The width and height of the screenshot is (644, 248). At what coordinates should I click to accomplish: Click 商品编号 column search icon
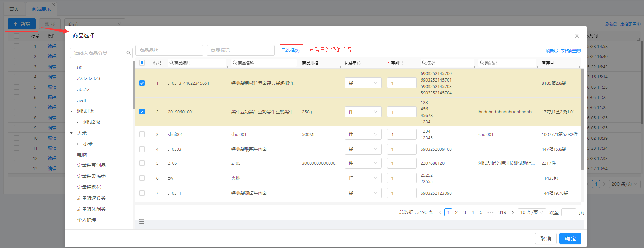coord(171,63)
